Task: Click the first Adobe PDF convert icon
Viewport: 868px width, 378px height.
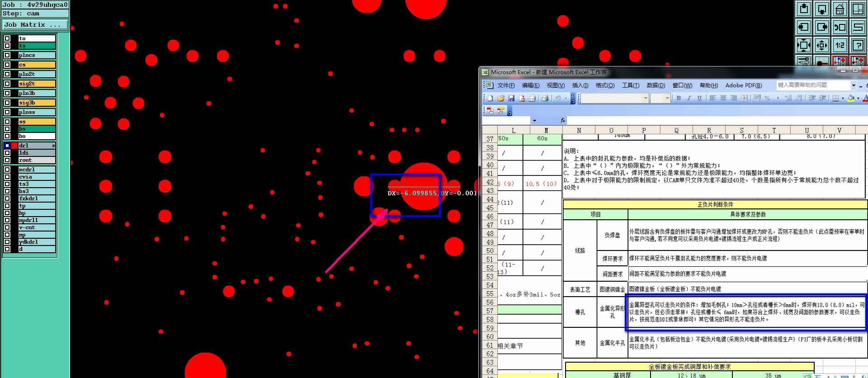Action: pyautogui.click(x=491, y=110)
